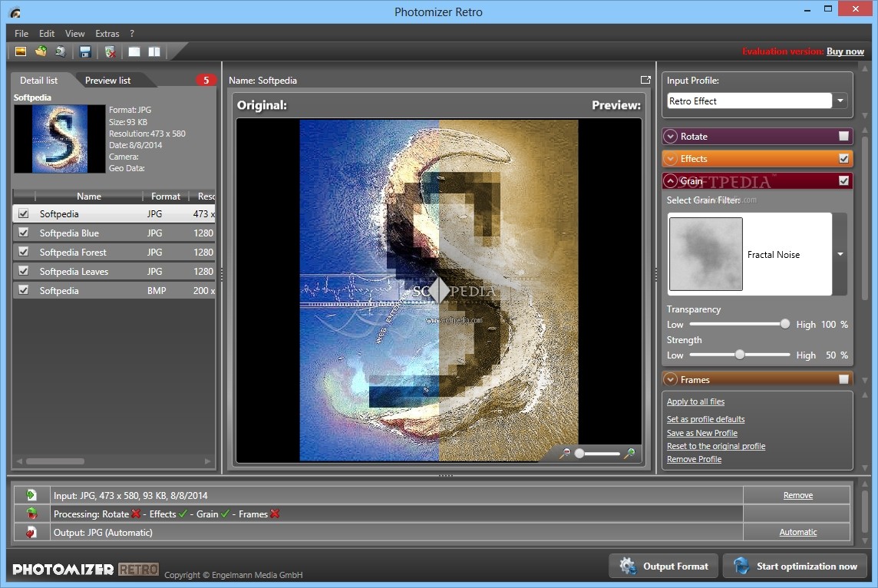The width and height of the screenshot is (878, 588).
Task: Click the application icon in title bar
Action: [15, 12]
